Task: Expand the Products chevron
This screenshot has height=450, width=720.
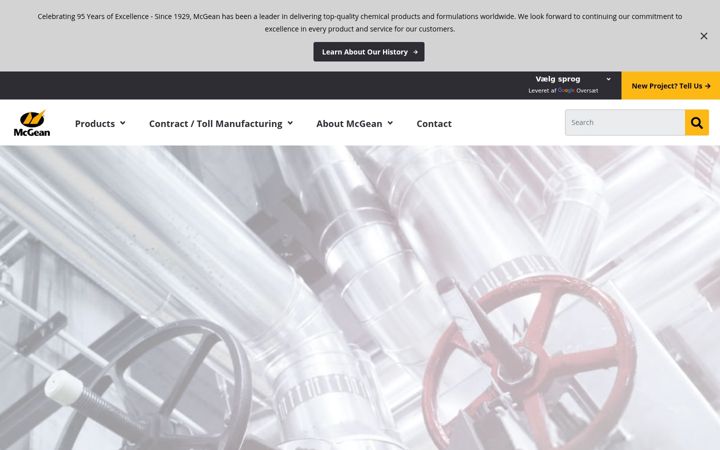Action: (x=123, y=123)
